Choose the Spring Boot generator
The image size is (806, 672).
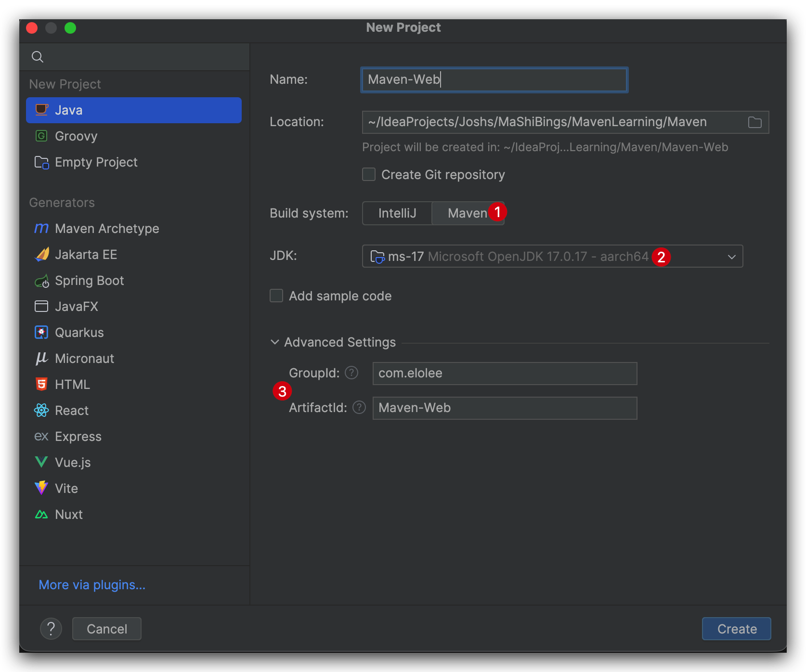tap(134, 281)
